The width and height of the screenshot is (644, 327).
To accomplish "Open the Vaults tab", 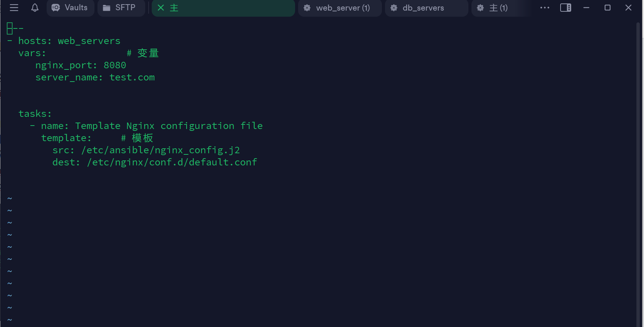I will click(x=71, y=8).
